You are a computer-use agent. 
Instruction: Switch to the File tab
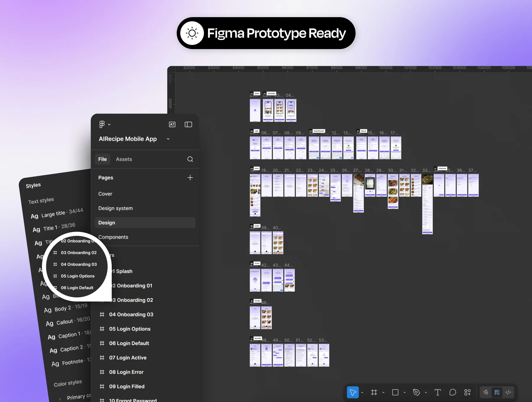(x=103, y=159)
